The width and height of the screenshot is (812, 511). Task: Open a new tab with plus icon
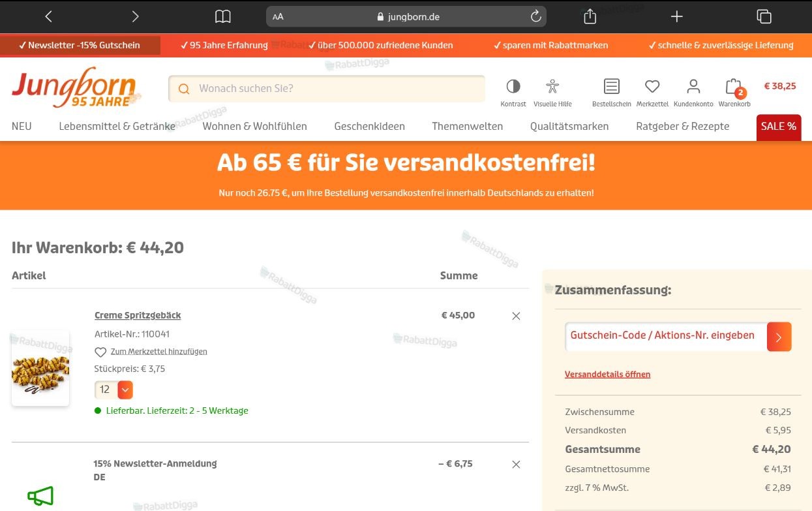(677, 16)
